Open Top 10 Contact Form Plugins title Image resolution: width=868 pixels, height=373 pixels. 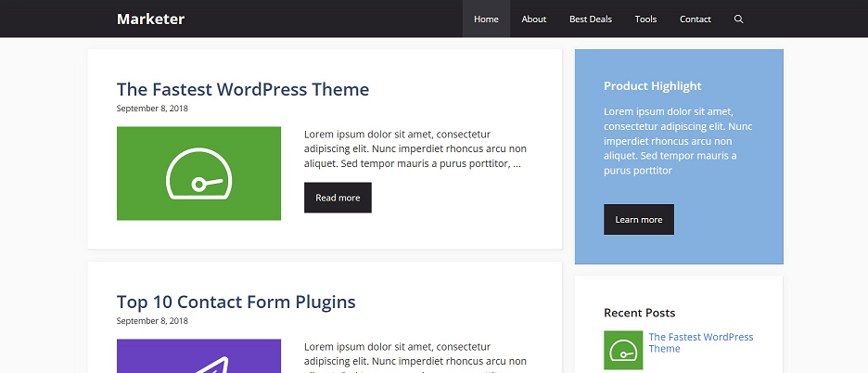tap(236, 302)
